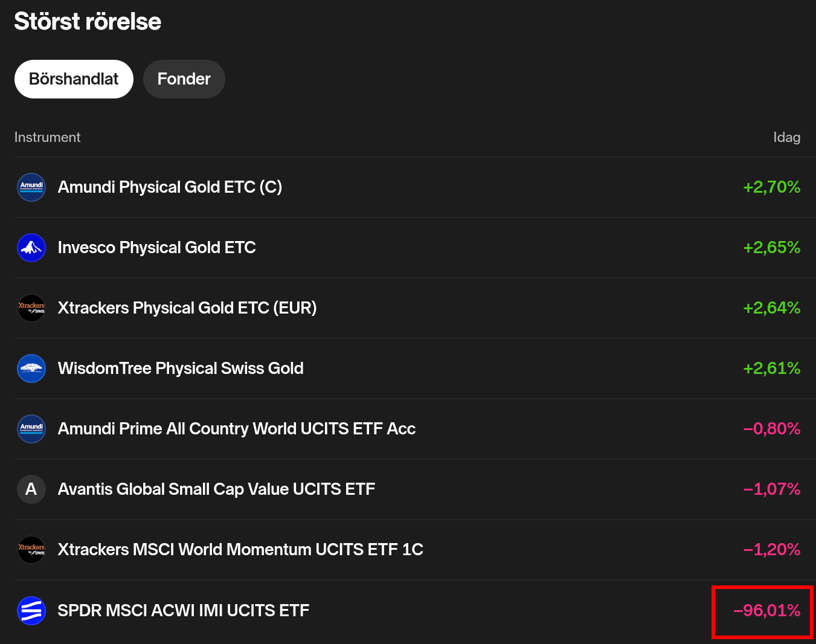Image resolution: width=816 pixels, height=644 pixels.
Task: Click the Amundi Prime All Country logo
Action: (31, 429)
